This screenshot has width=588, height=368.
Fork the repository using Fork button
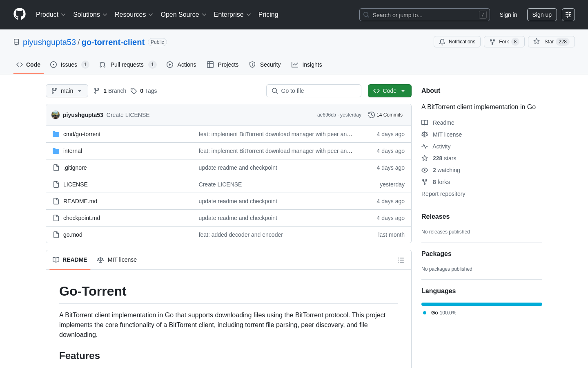504,42
